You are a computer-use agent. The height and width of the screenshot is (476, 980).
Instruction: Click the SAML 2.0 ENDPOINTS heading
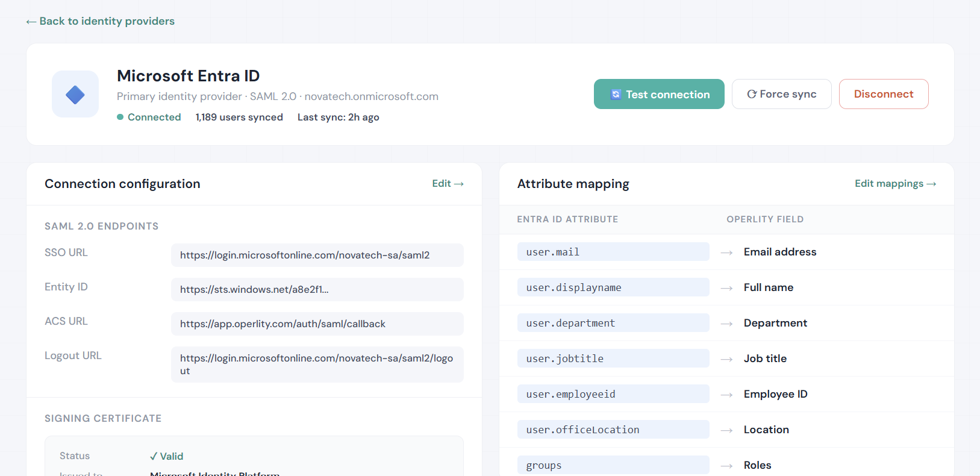pyautogui.click(x=102, y=226)
